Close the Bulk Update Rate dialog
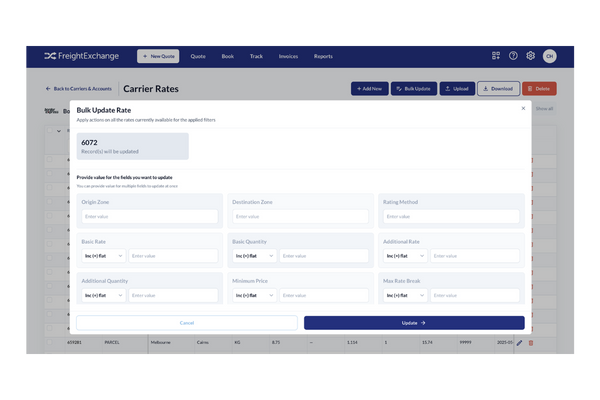Screen dimensions: 600x400 [523, 108]
